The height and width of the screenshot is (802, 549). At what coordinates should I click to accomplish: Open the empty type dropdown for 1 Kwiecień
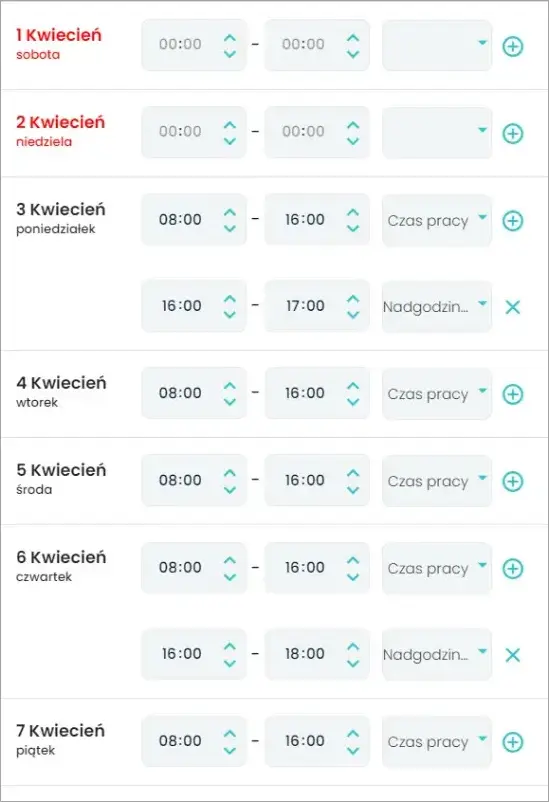pyautogui.click(x=437, y=45)
